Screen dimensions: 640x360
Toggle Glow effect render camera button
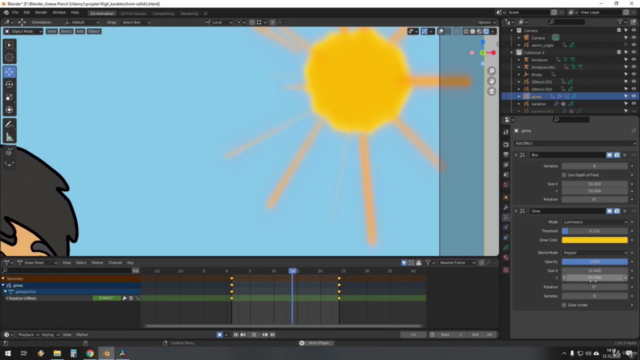coord(617,211)
